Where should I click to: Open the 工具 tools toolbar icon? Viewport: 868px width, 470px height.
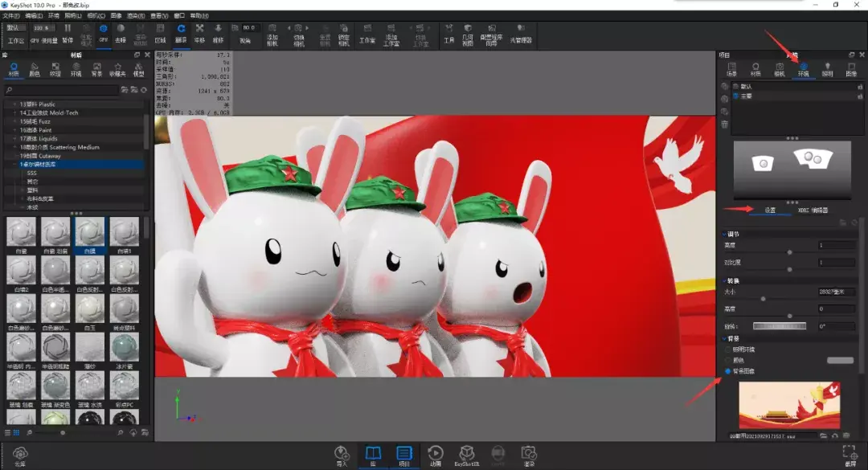pyautogui.click(x=449, y=33)
